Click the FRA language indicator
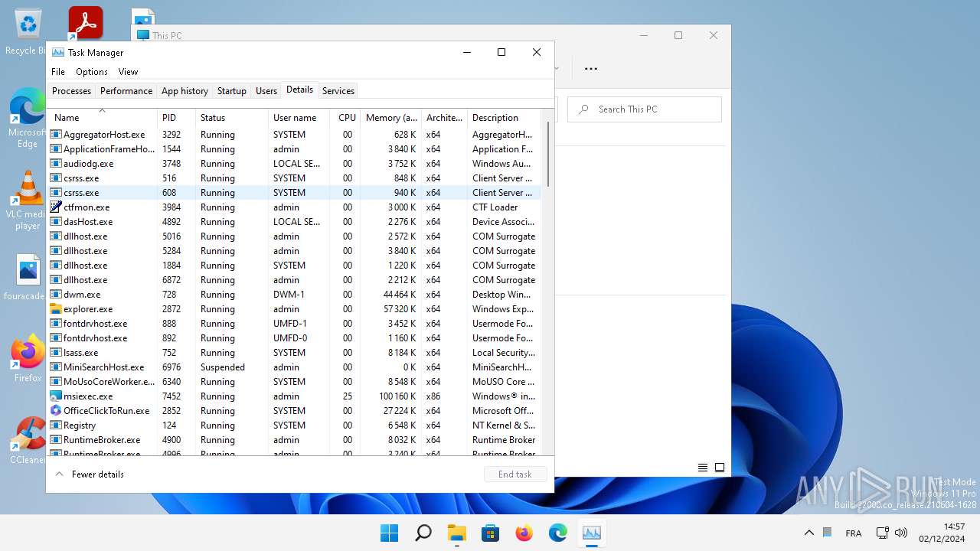980x551 pixels. point(853,533)
